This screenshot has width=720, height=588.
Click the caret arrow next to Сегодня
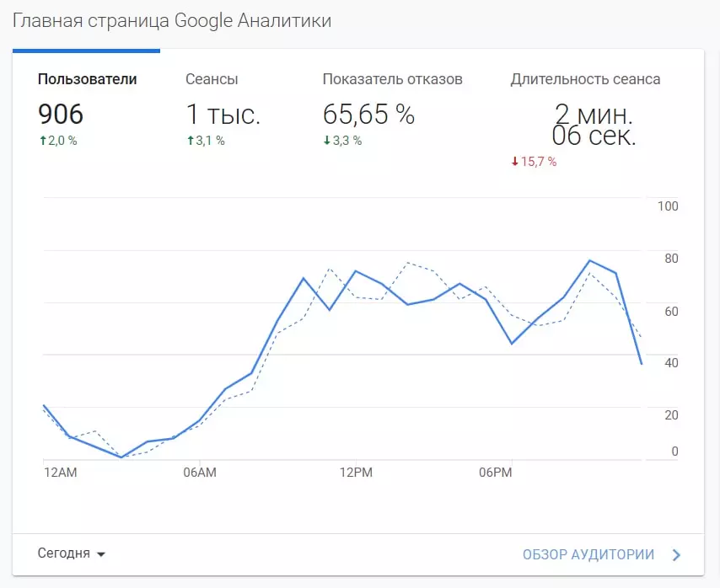click(x=101, y=554)
